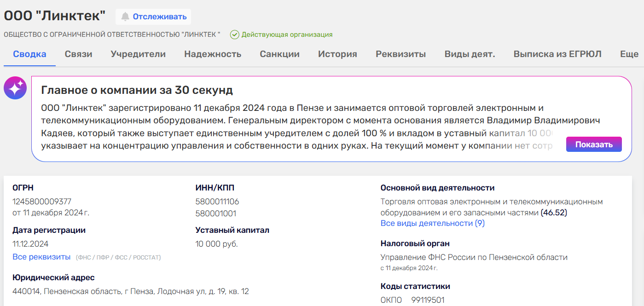
Task: Open the Учредители tab
Action: 138,54
